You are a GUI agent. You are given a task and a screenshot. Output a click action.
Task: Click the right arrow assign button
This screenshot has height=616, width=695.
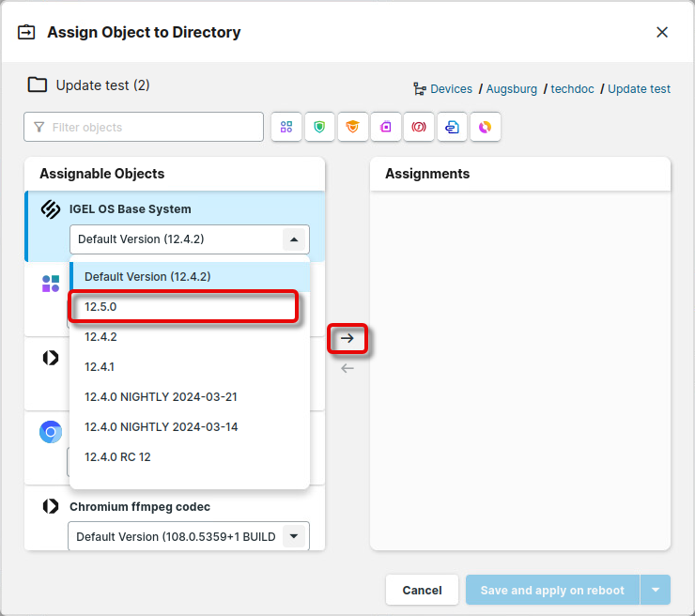point(347,338)
